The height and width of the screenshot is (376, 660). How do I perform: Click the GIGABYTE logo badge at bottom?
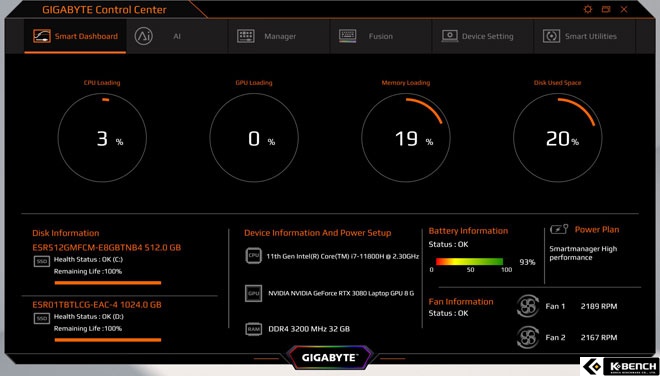click(x=330, y=358)
